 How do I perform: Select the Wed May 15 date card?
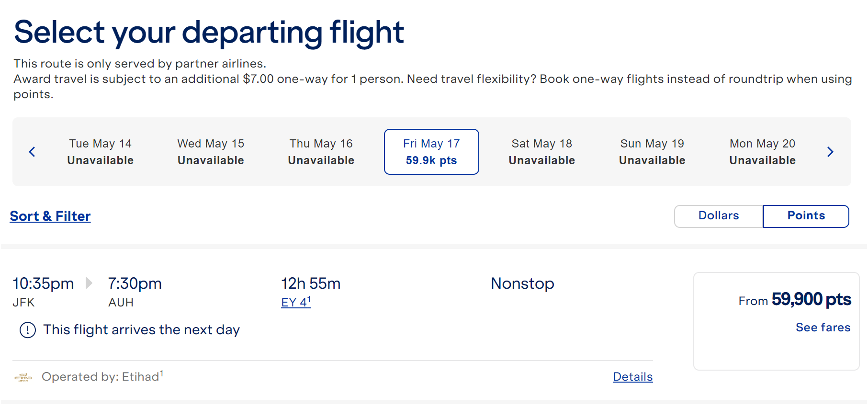click(x=210, y=151)
